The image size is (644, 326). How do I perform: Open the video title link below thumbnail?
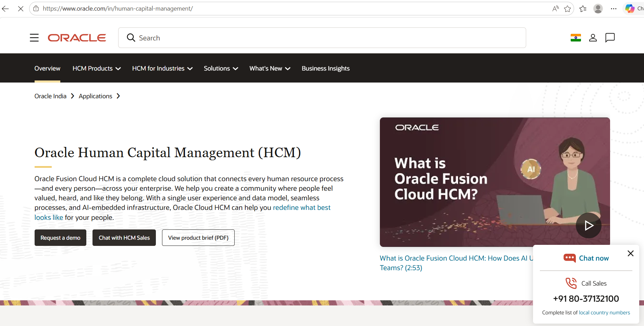[x=456, y=263]
